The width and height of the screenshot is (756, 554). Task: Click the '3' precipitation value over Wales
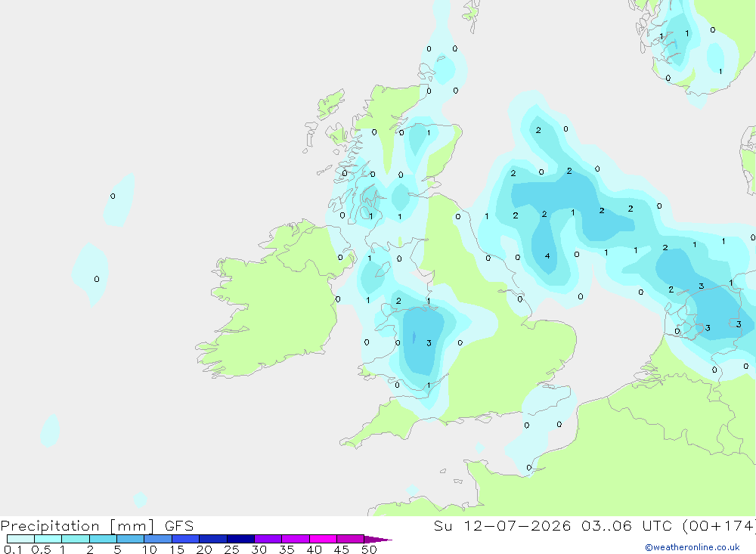tap(429, 343)
